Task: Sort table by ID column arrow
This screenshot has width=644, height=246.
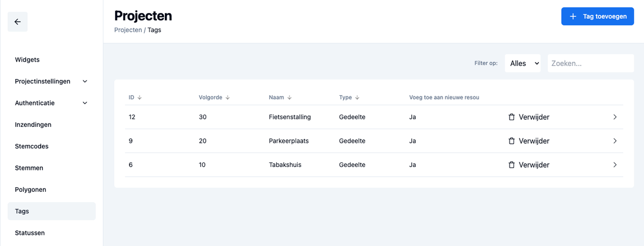Action: [139, 98]
